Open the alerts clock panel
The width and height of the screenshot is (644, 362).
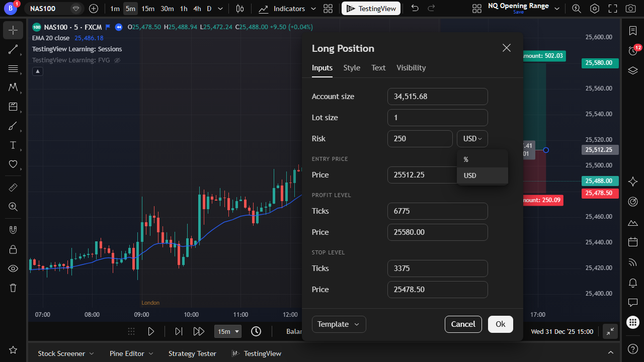pos(633,51)
